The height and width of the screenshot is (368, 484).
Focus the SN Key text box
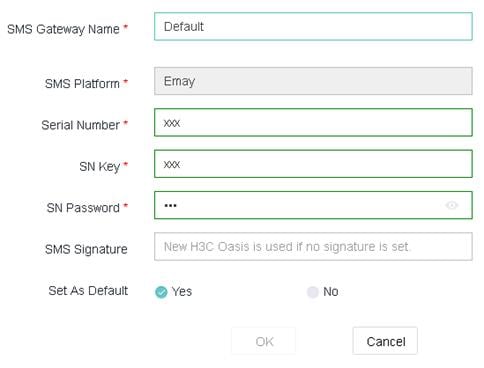(x=313, y=164)
